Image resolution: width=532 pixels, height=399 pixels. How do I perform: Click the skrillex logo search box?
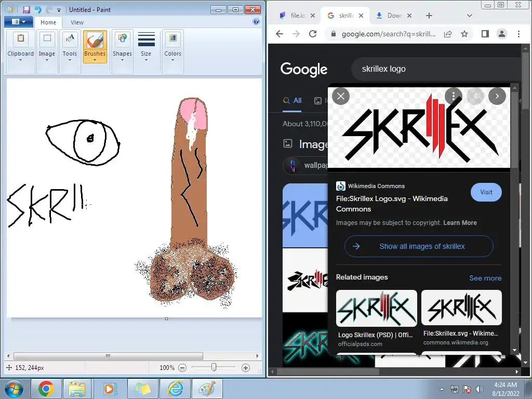tap(436, 69)
